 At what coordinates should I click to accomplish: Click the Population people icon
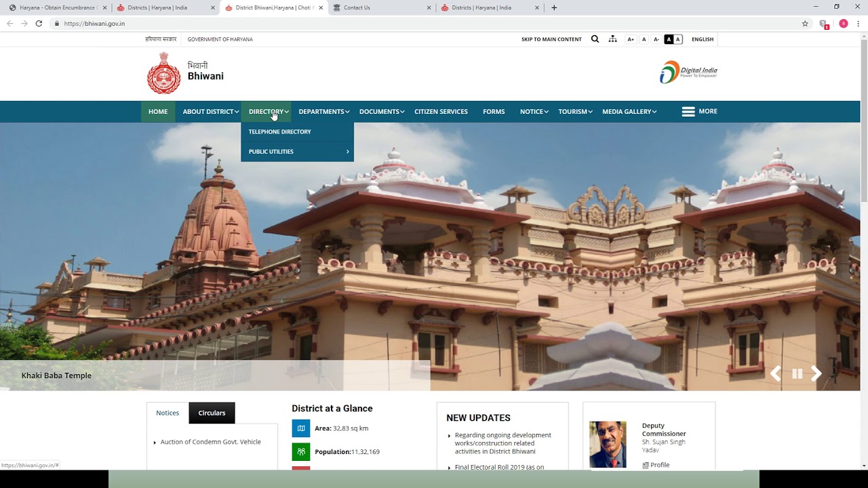click(x=300, y=451)
